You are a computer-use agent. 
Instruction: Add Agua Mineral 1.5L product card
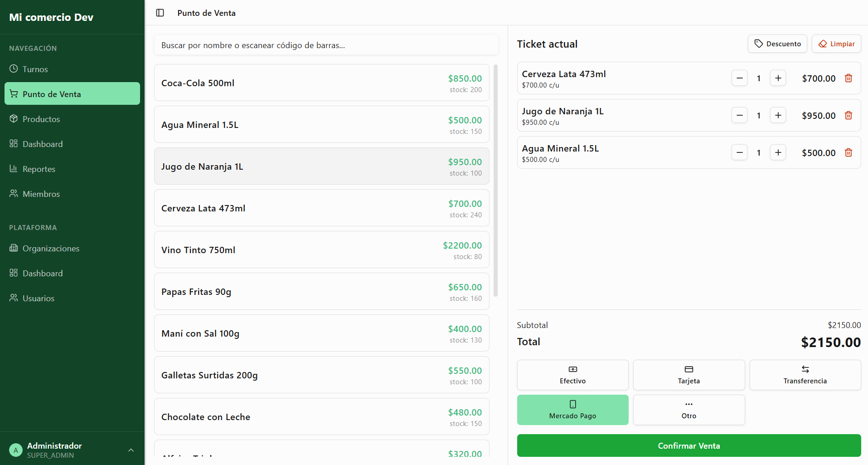[x=321, y=124]
